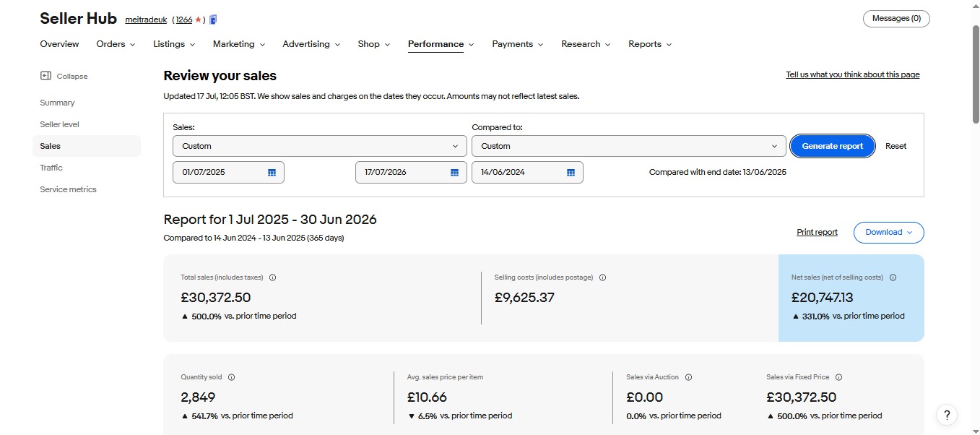Open the Reports menu
Screen dimensions: 980x435
click(x=650, y=44)
